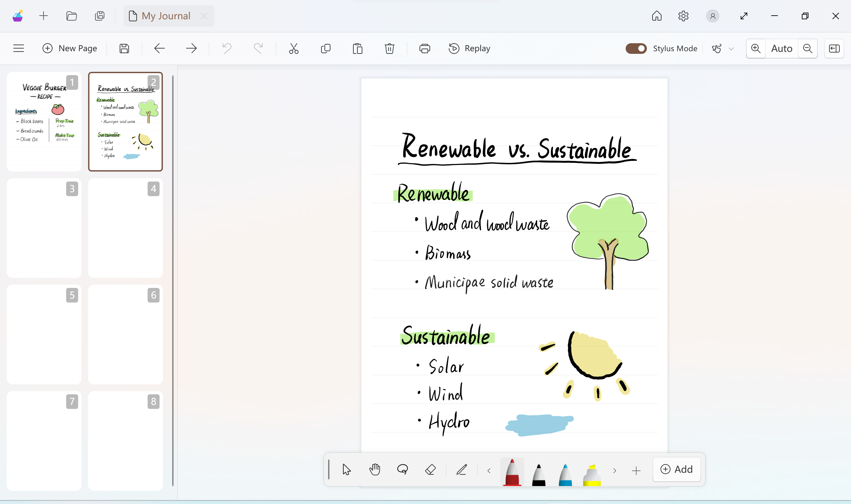The image size is (851, 504).
Task: Click the scissors cut icon
Action: coord(294,49)
